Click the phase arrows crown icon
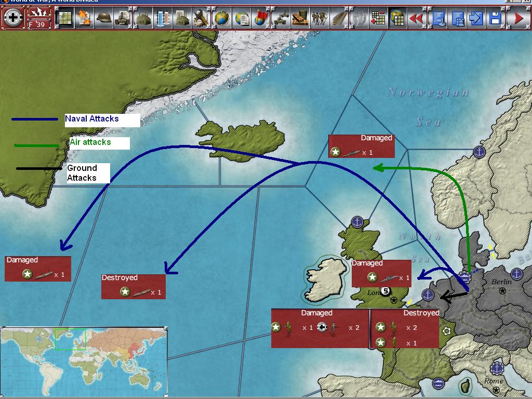The height and width of the screenshot is (399, 532). coord(39,12)
